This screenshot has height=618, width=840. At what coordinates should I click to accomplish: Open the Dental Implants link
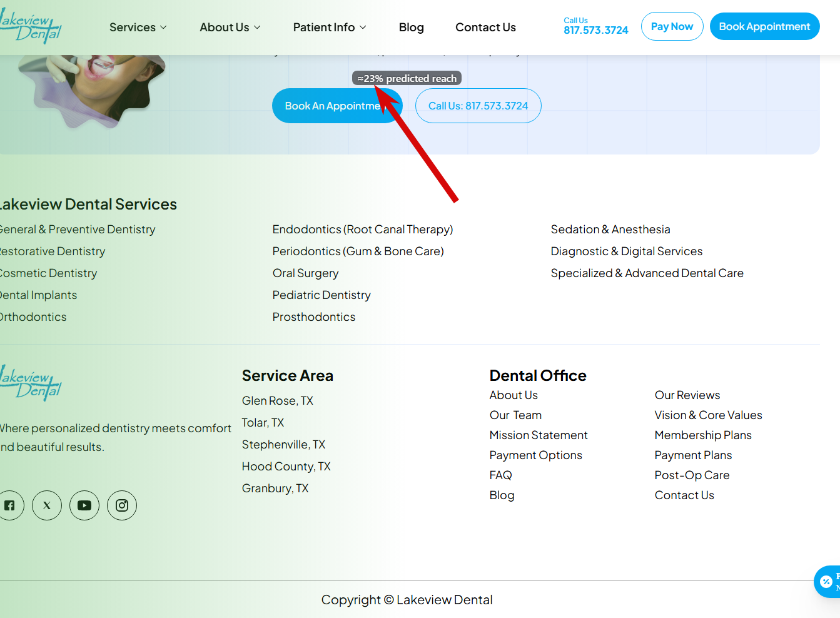[x=38, y=295]
